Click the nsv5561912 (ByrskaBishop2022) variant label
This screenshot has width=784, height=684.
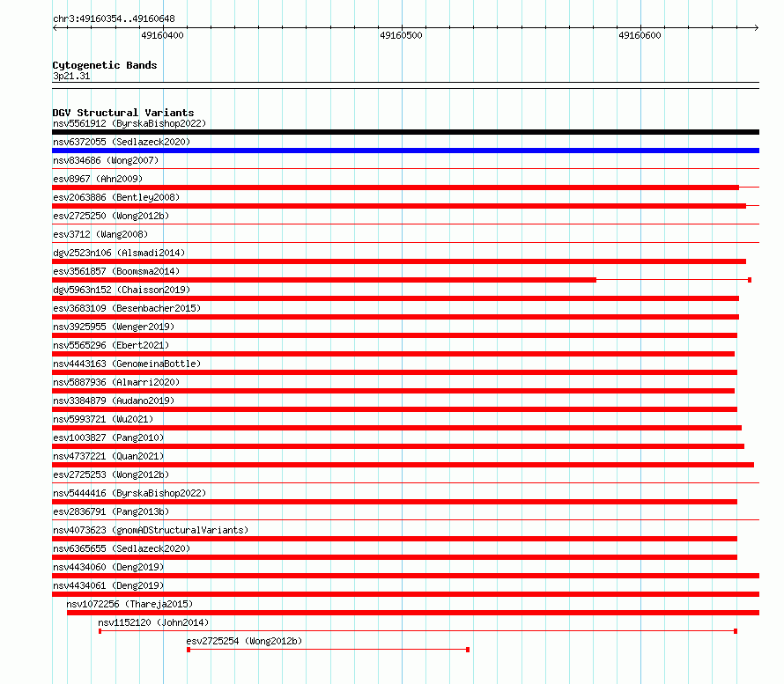[129, 123]
